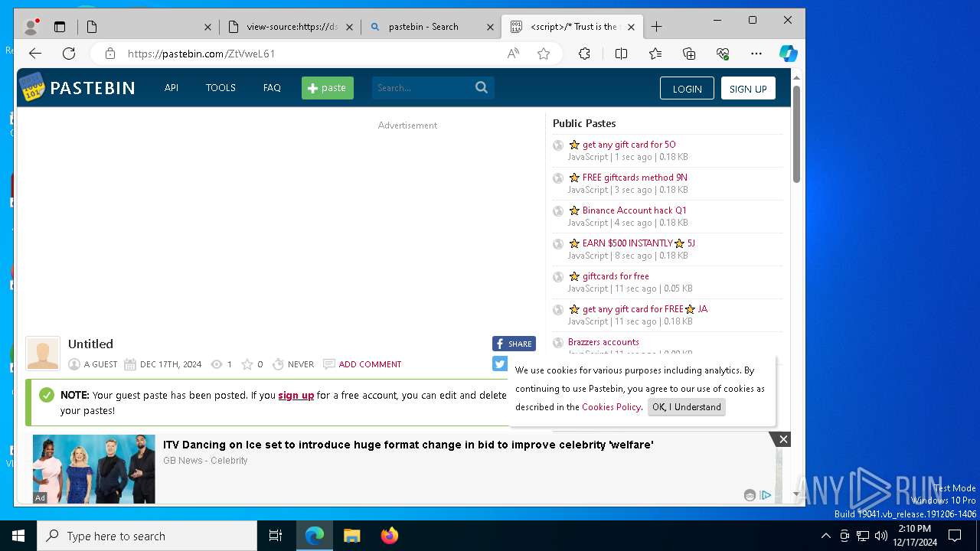This screenshot has width=980, height=551.
Task: Open the Cookies Policy link
Action: [611, 407]
